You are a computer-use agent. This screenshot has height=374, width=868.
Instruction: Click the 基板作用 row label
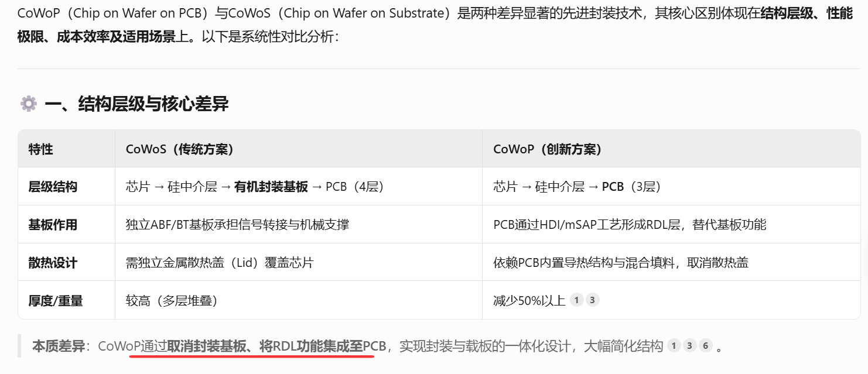click(x=53, y=225)
